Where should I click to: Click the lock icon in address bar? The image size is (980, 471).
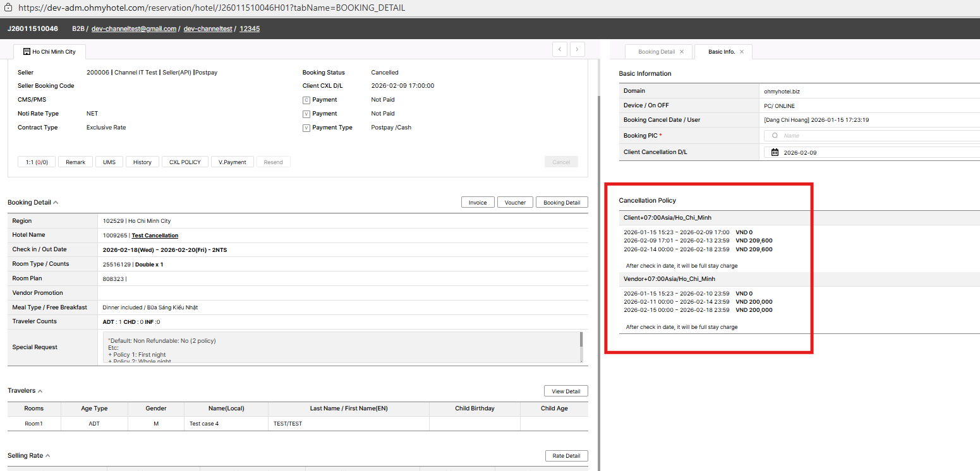pos(8,8)
